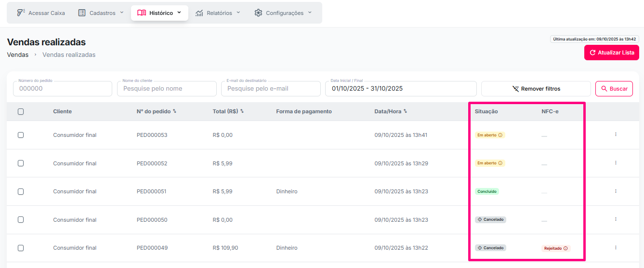Click info icon on PED000052 Em aberto badge

[500, 163]
